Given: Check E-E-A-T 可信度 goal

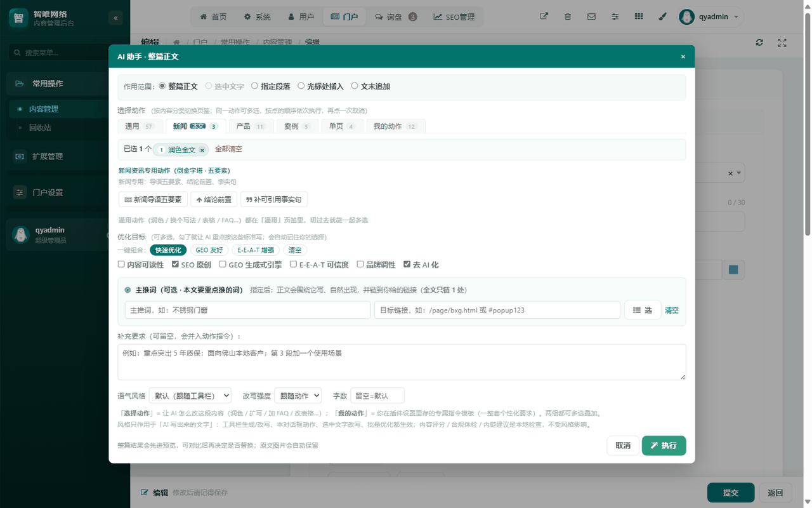Looking at the screenshot, I should click(x=293, y=264).
